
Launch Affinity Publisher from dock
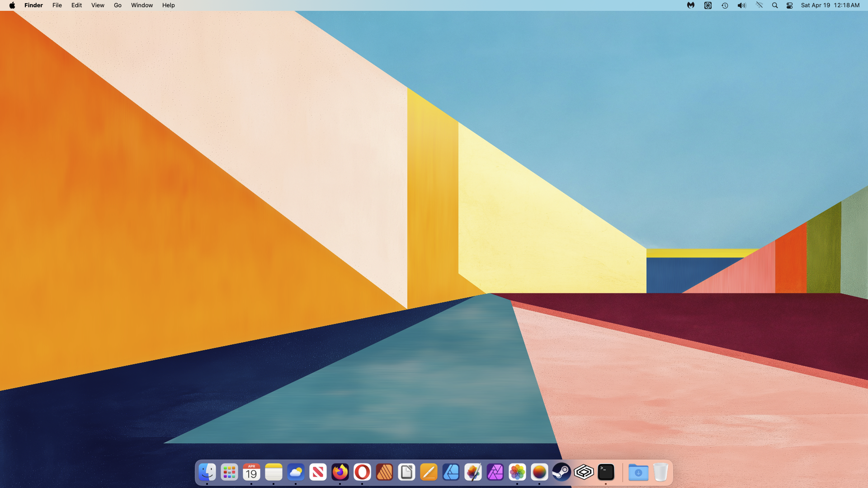point(384,472)
